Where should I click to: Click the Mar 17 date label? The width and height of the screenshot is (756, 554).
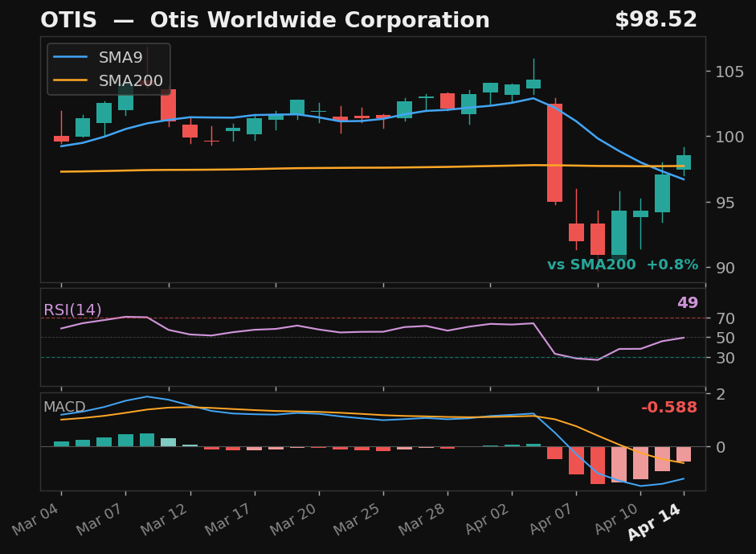230,519
